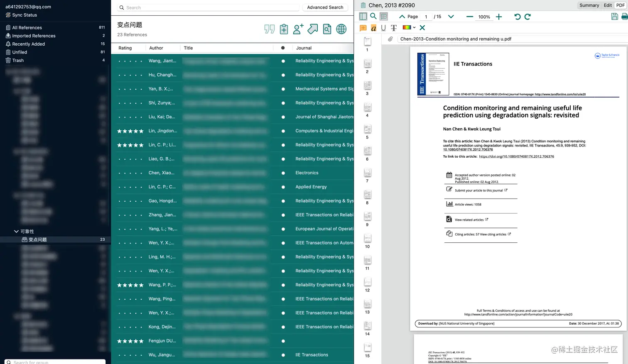
Task: Add a new reference with clipboard-plus icon
Action: 284,29
